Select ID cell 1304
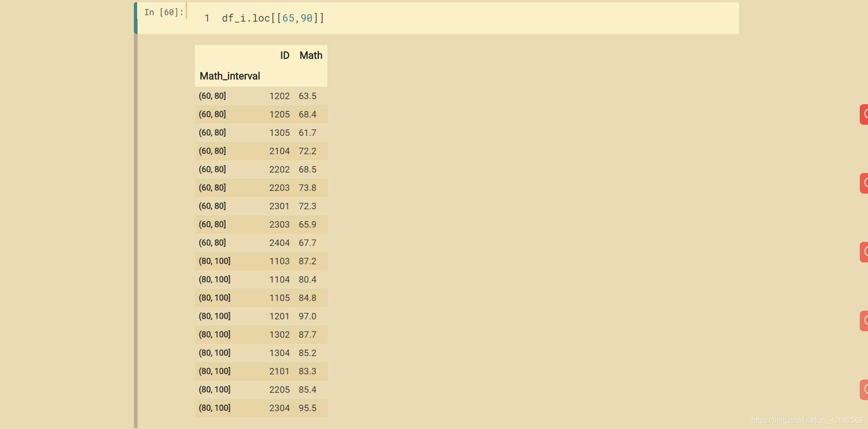Image resolution: width=868 pixels, height=429 pixels. coord(279,353)
